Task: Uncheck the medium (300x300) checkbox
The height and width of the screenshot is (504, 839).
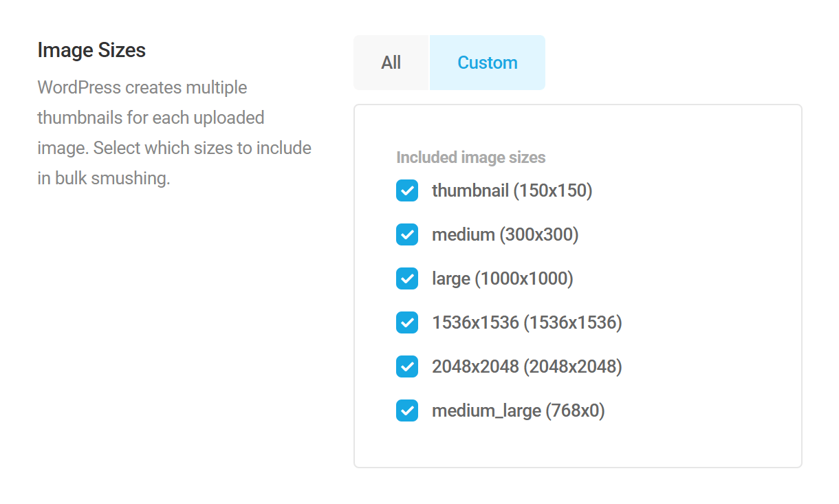Action: (407, 234)
